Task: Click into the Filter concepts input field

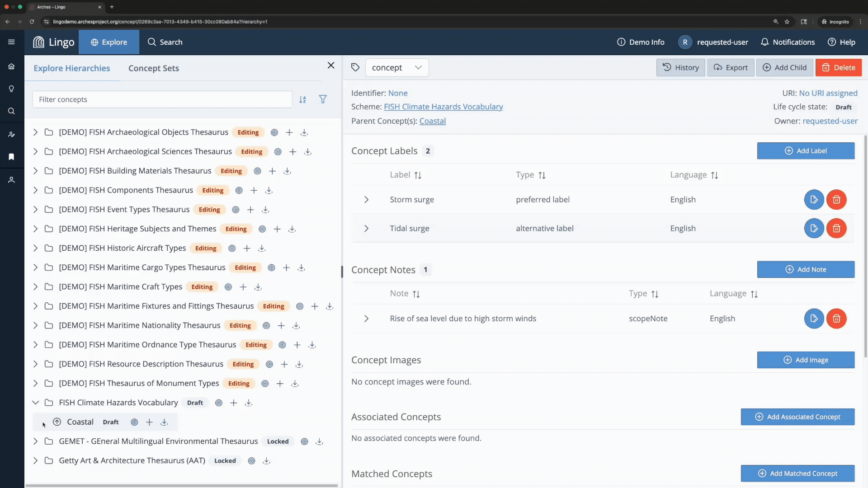Action: (x=162, y=99)
